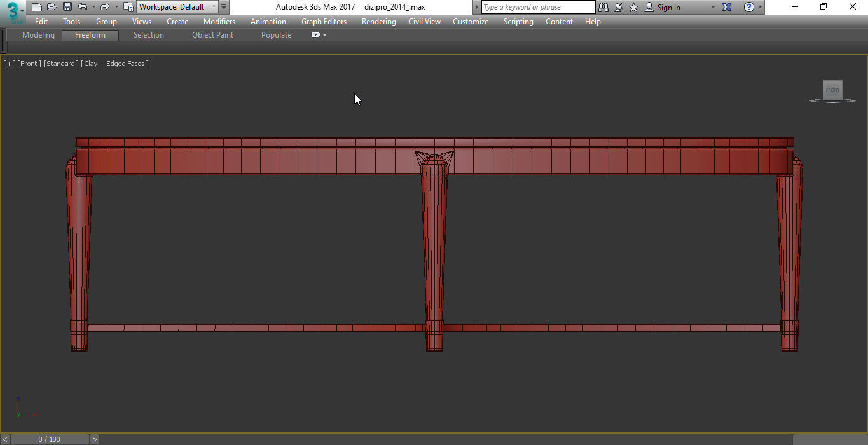The height and width of the screenshot is (445, 868).
Task: Click the [Front] viewport view label
Action: tap(29, 64)
